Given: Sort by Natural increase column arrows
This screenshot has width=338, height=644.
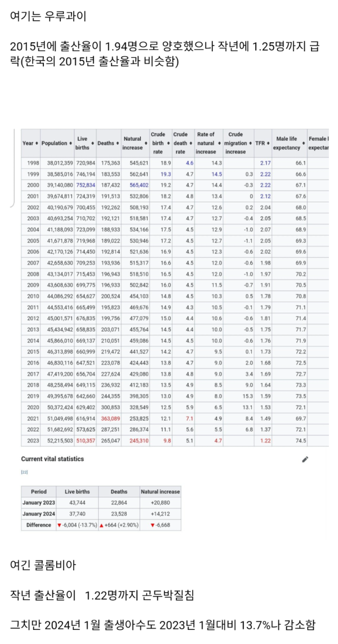Looking at the screenshot, I should click(x=145, y=144).
